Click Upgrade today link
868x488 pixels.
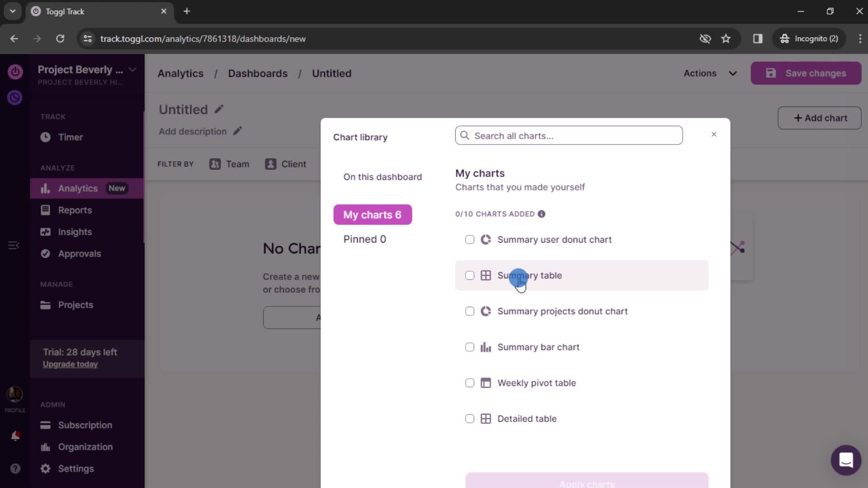click(x=71, y=364)
